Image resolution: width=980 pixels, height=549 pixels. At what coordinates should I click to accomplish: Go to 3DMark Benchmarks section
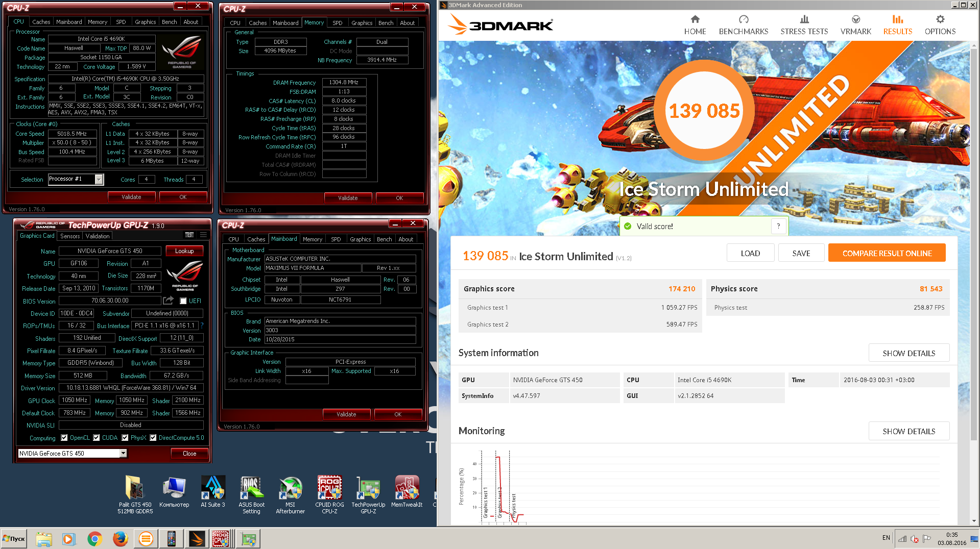pyautogui.click(x=743, y=25)
